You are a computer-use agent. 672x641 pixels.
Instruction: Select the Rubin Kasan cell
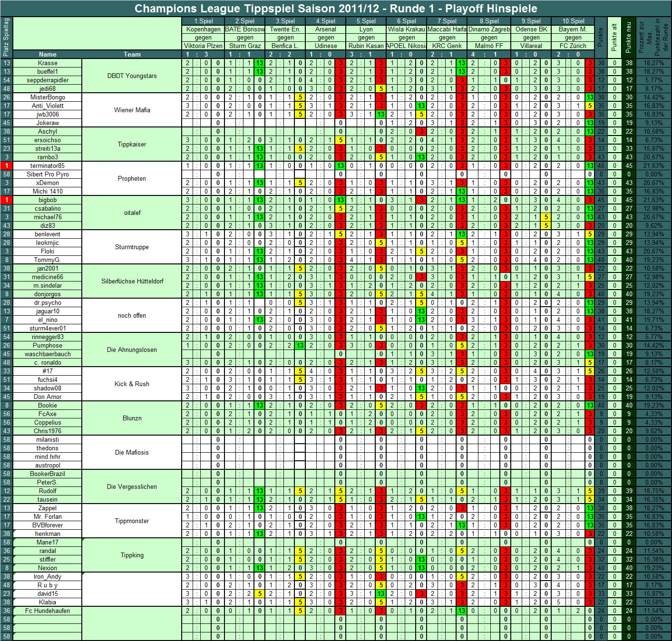366,46
